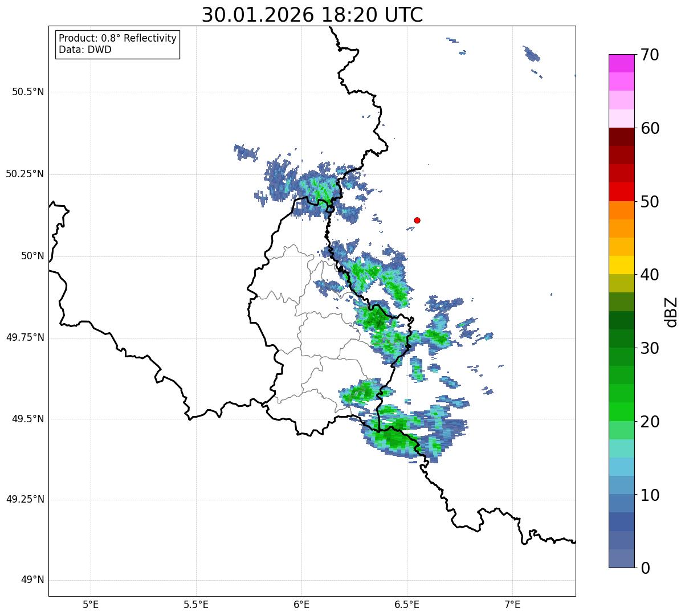The height and width of the screenshot is (616, 685).
Task: Click the '5.5°E' longitude tick label
Action: point(196,604)
